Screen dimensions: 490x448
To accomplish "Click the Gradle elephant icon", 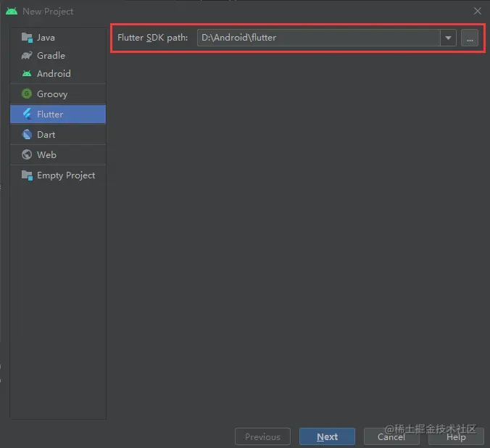I will tap(27, 56).
